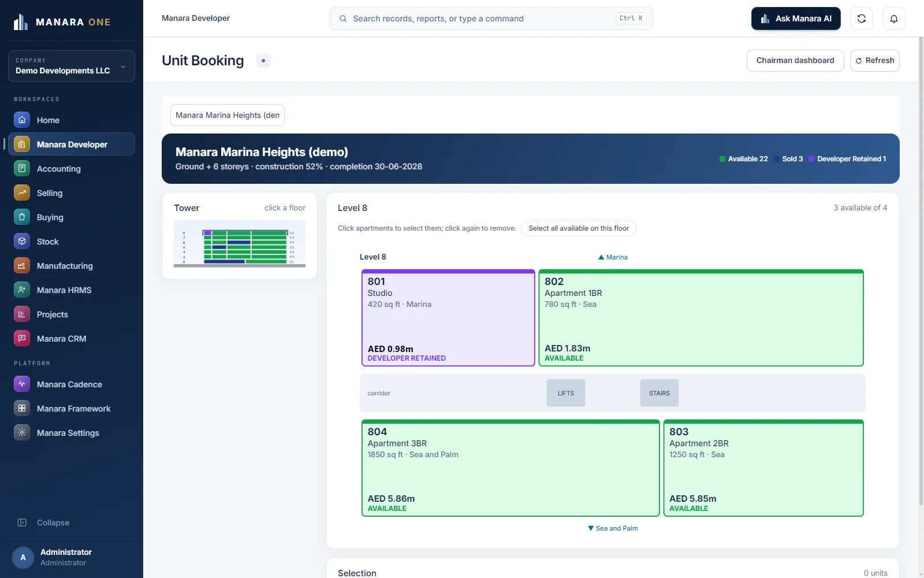Open the Manara HRMS icon
924x578 pixels.
click(x=22, y=290)
